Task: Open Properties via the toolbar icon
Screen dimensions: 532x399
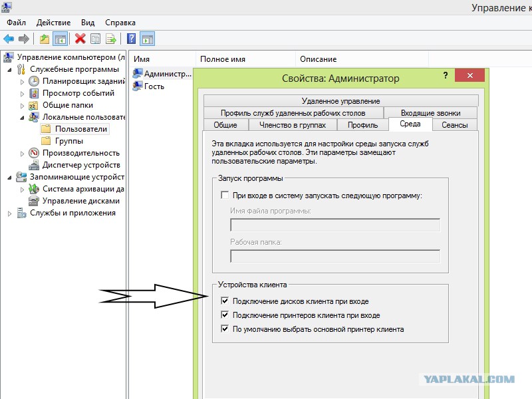Action: coord(96,39)
